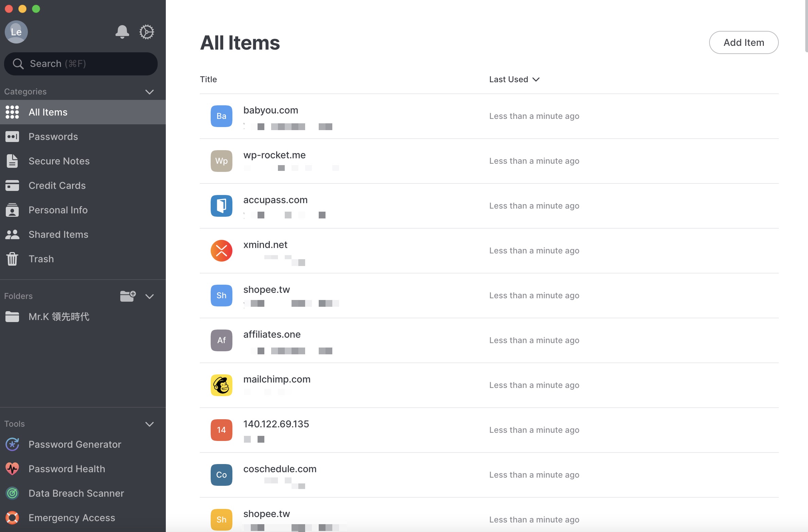The height and width of the screenshot is (532, 808).
Task: Collapse the Folders section chevron
Action: [150, 296]
